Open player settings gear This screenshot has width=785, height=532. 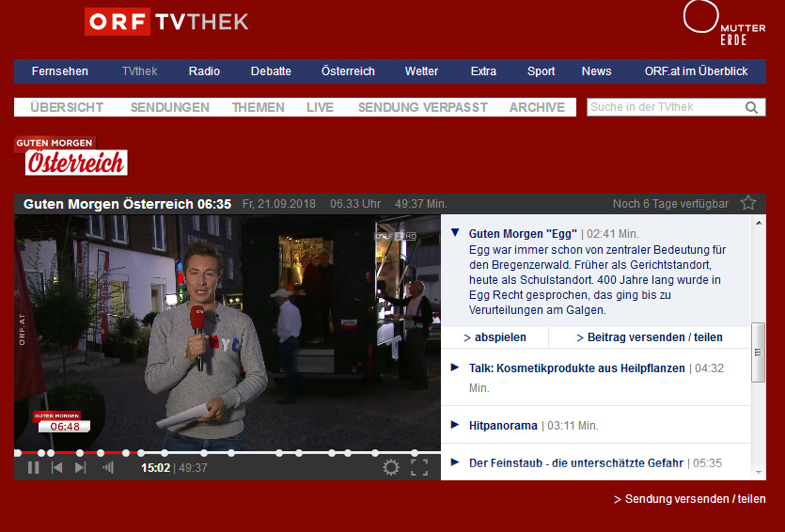click(391, 467)
